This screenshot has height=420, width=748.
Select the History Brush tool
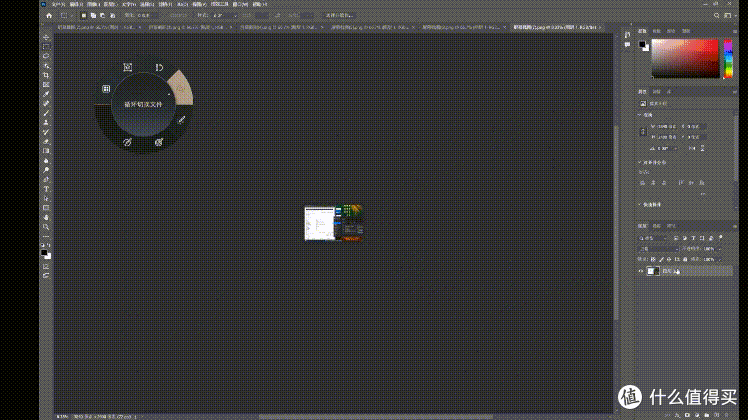coord(46,132)
